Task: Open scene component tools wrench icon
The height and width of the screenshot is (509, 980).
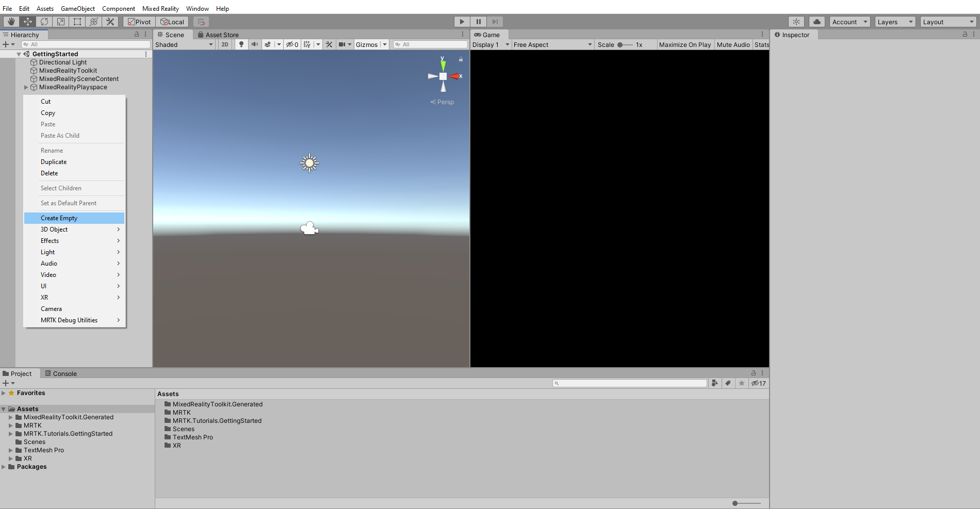Action: point(329,44)
